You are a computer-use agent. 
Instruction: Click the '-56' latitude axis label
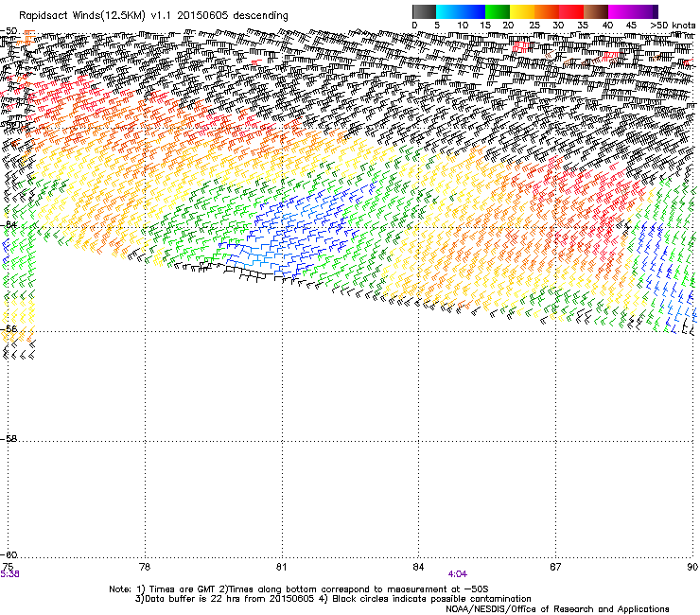[9, 329]
